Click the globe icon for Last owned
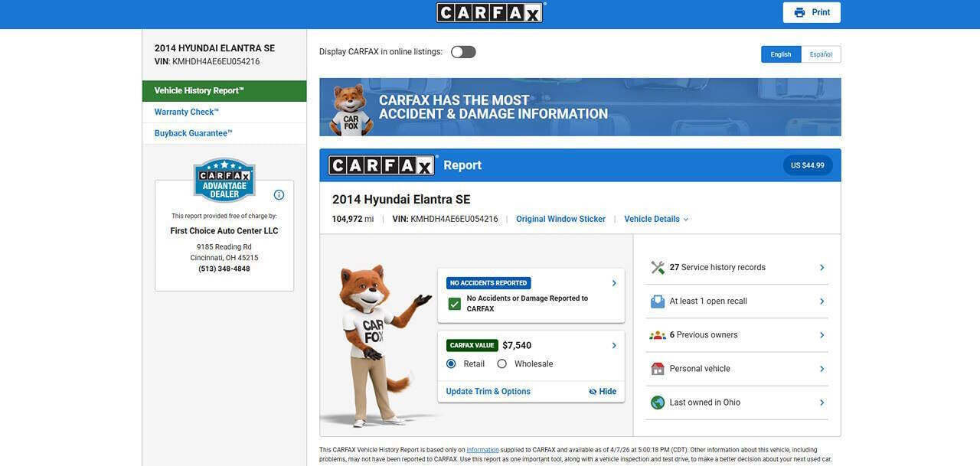This screenshot has height=466, width=980. click(658, 402)
